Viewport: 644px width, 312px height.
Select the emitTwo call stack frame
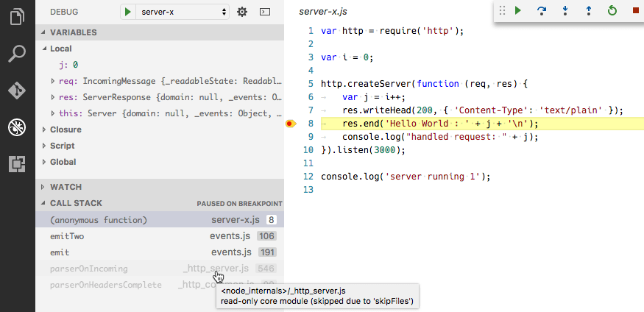click(x=66, y=236)
